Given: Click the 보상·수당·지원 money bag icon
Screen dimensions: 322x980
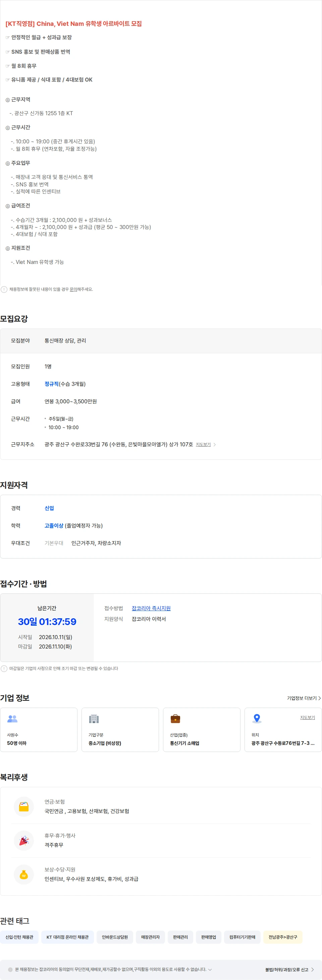Looking at the screenshot, I should pyautogui.click(x=24, y=874).
